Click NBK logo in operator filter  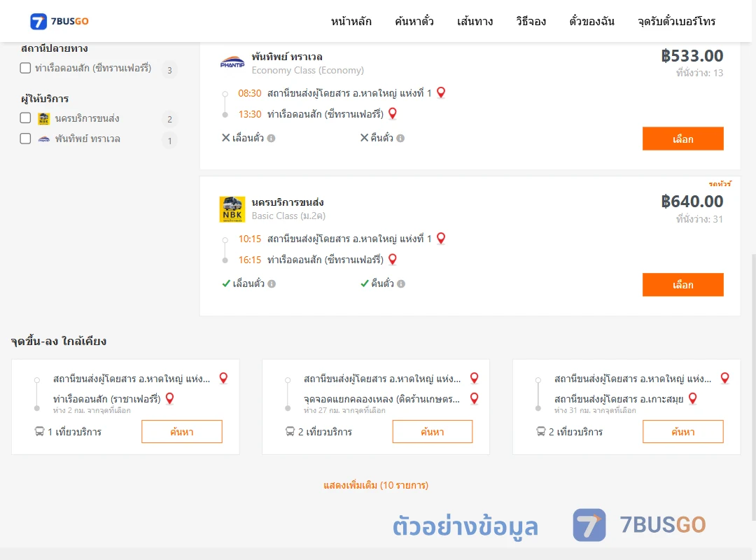(x=44, y=119)
